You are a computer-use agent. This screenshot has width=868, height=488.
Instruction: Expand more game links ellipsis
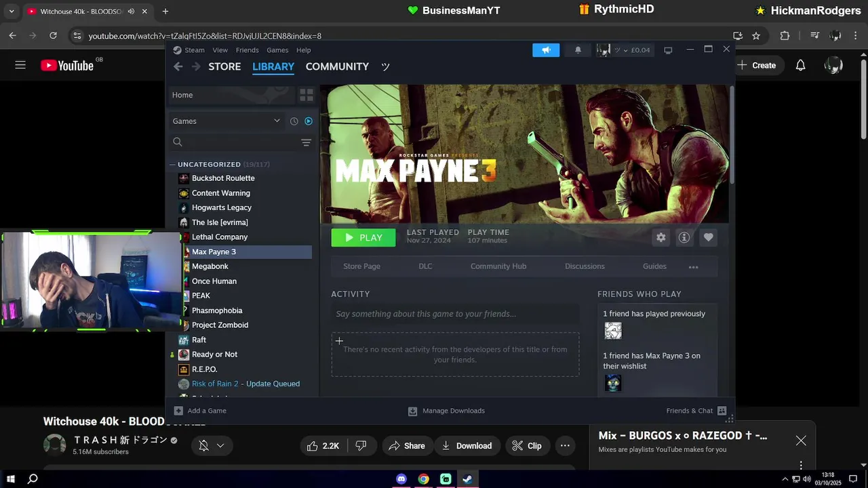click(693, 267)
